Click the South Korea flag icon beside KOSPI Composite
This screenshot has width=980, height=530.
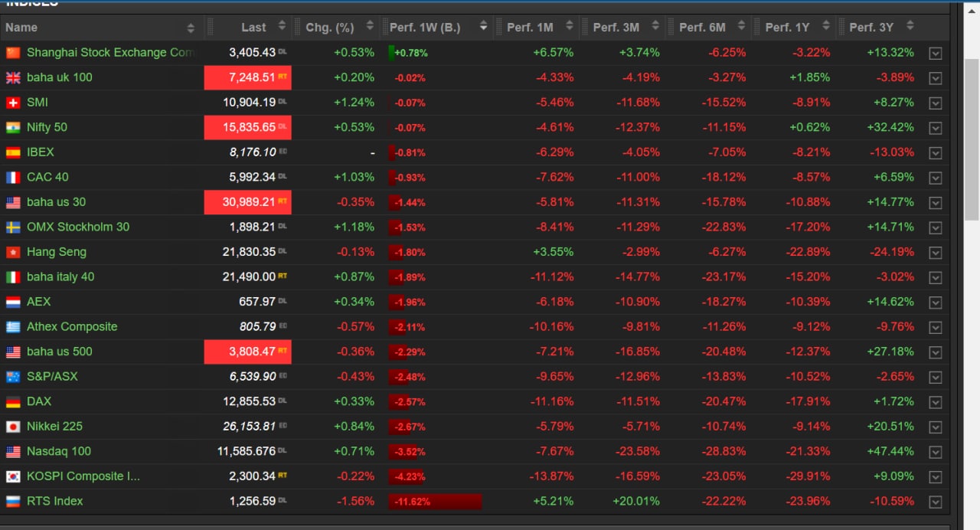click(x=13, y=476)
